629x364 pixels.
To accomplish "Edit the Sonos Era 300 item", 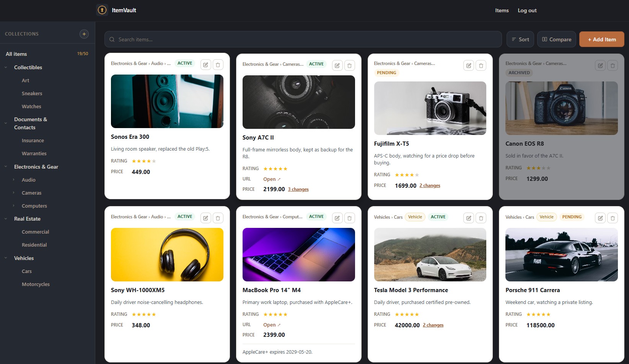I will (x=206, y=65).
